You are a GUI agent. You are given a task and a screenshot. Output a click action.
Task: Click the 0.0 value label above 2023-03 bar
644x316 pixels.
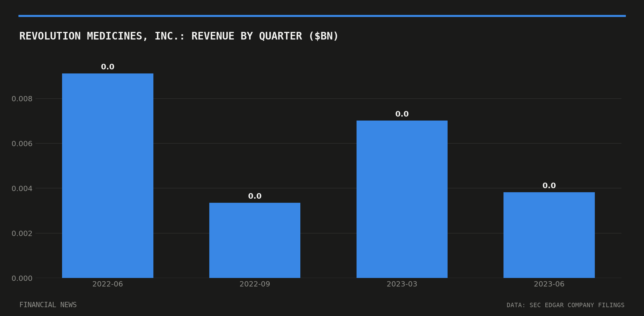pos(402,114)
